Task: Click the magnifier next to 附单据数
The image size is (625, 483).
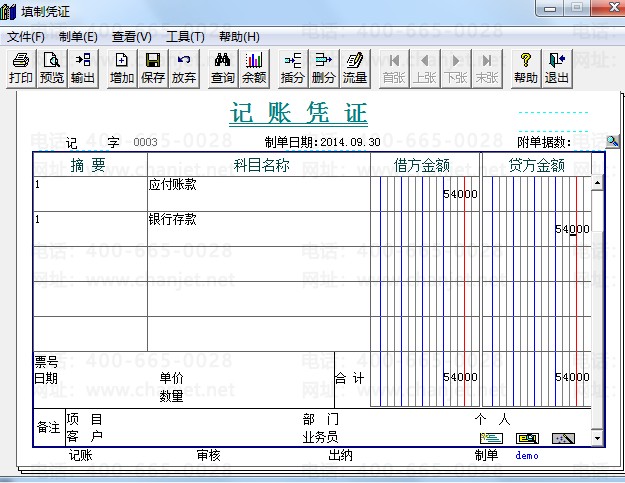Action: tap(612, 142)
